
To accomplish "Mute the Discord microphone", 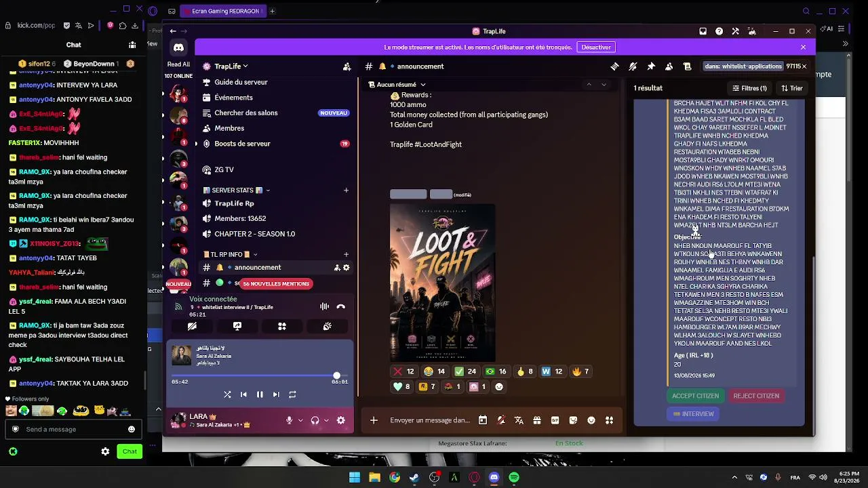I will 289,420.
